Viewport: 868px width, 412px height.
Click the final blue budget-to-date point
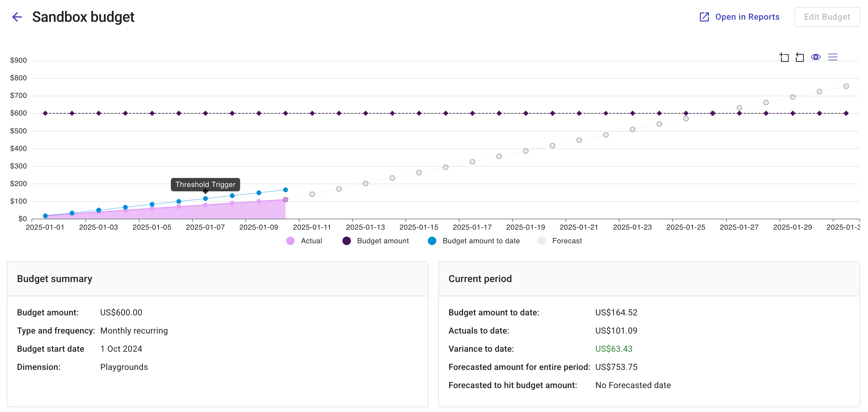[285, 190]
